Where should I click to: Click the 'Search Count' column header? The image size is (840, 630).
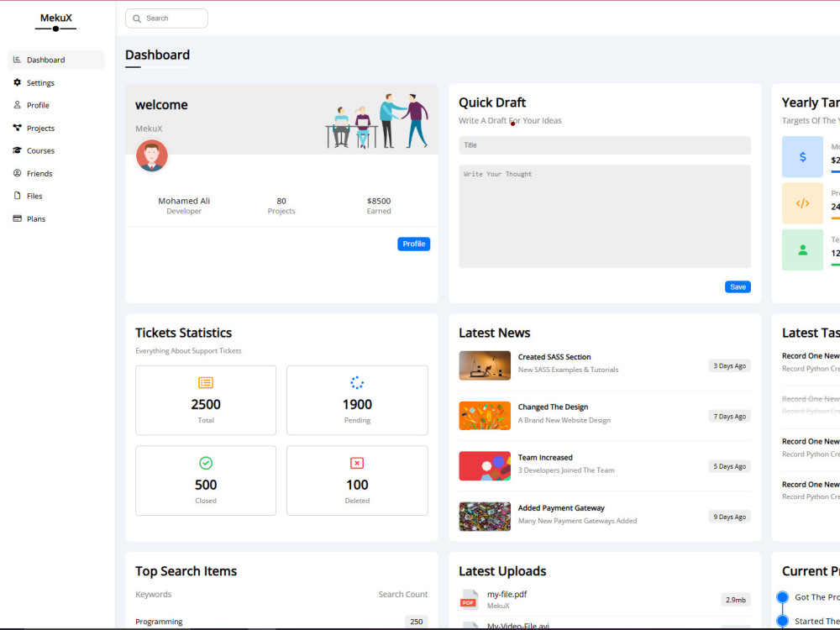click(403, 594)
